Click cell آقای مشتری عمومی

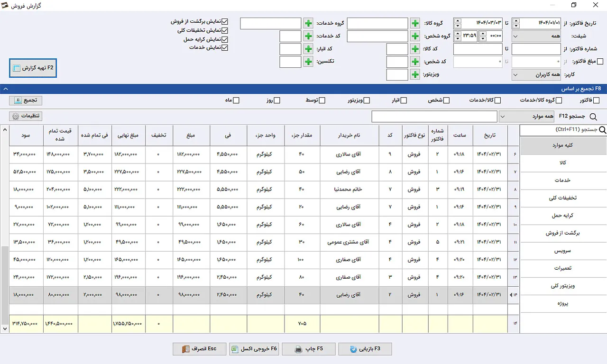(x=350, y=242)
